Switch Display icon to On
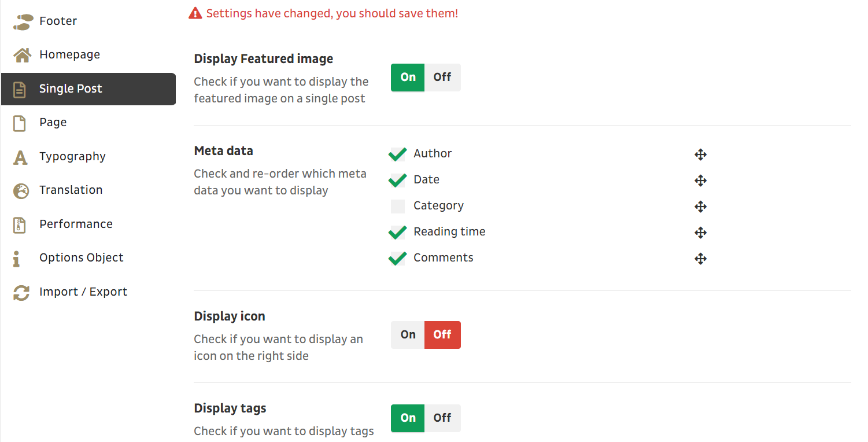Image resolution: width=868 pixels, height=442 pixels. pyautogui.click(x=408, y=335)
